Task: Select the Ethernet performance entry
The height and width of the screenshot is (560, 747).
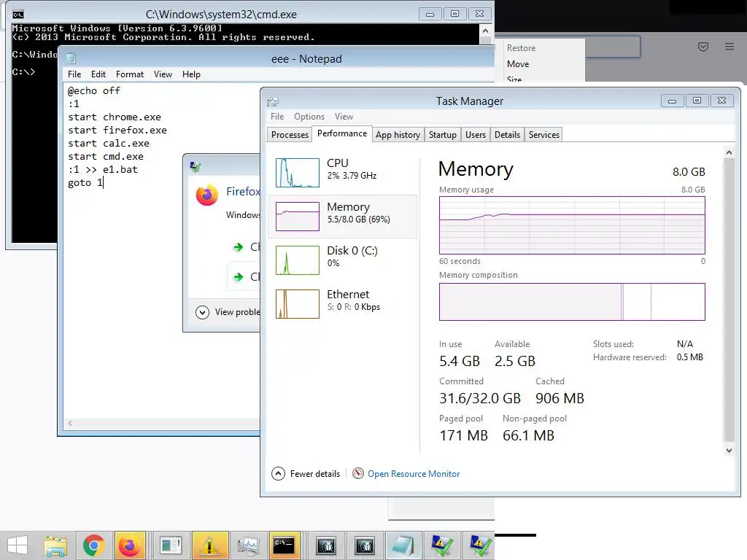Action: [343, 304]
